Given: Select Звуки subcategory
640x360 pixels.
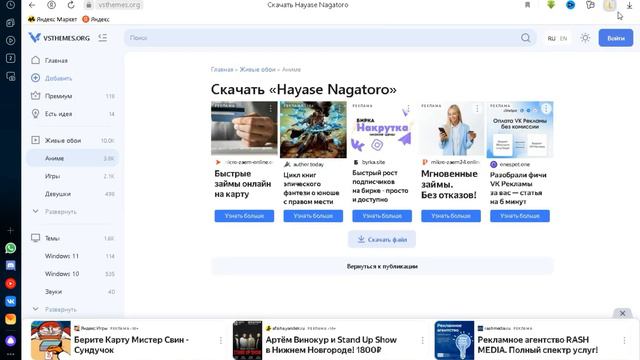Looking at the screenshot, I should (x=73, y=292).
